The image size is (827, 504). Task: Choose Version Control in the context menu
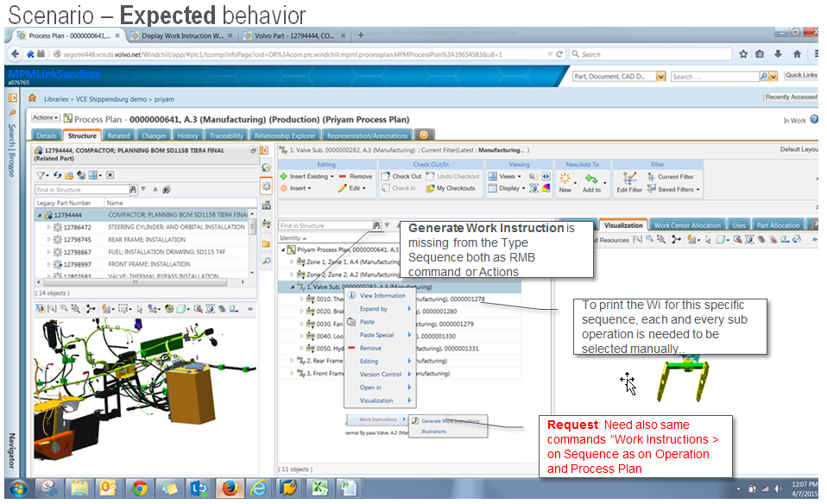(x=379, y=375)
